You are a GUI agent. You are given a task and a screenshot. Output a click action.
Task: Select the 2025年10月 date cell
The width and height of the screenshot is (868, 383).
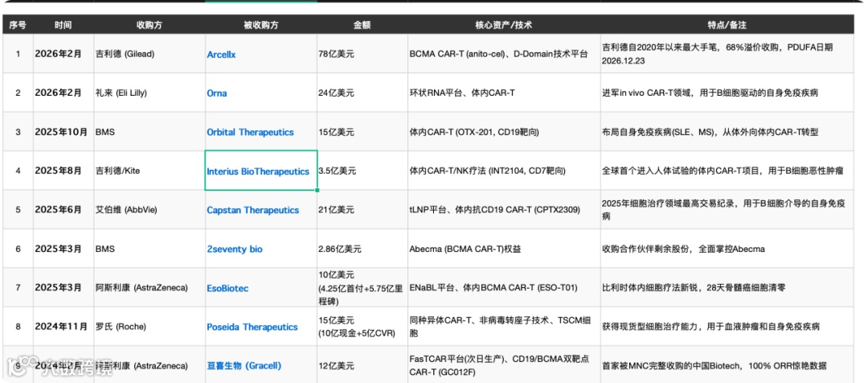pos(63,132)
